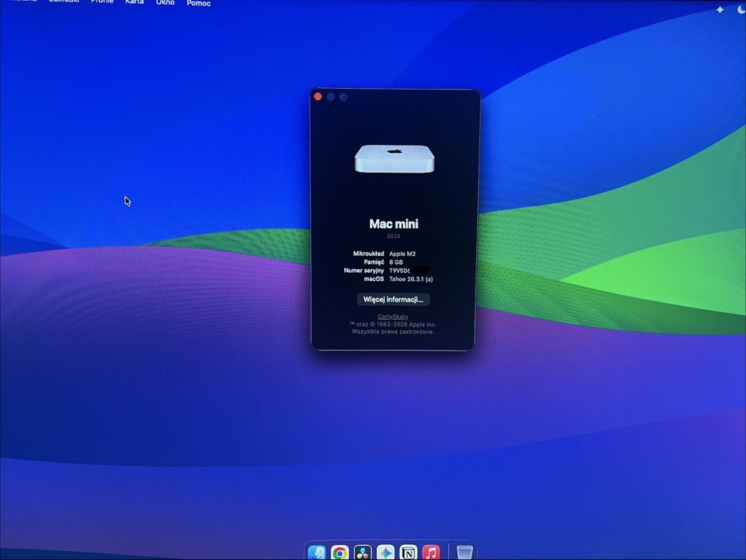Click the Więcej informacji... button

point(393,299)
